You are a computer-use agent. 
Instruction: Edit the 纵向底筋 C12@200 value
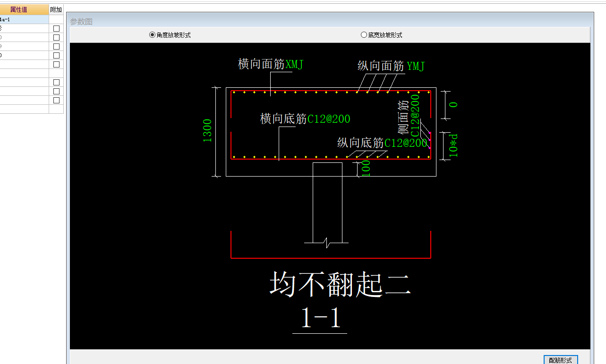click(406, 143)
